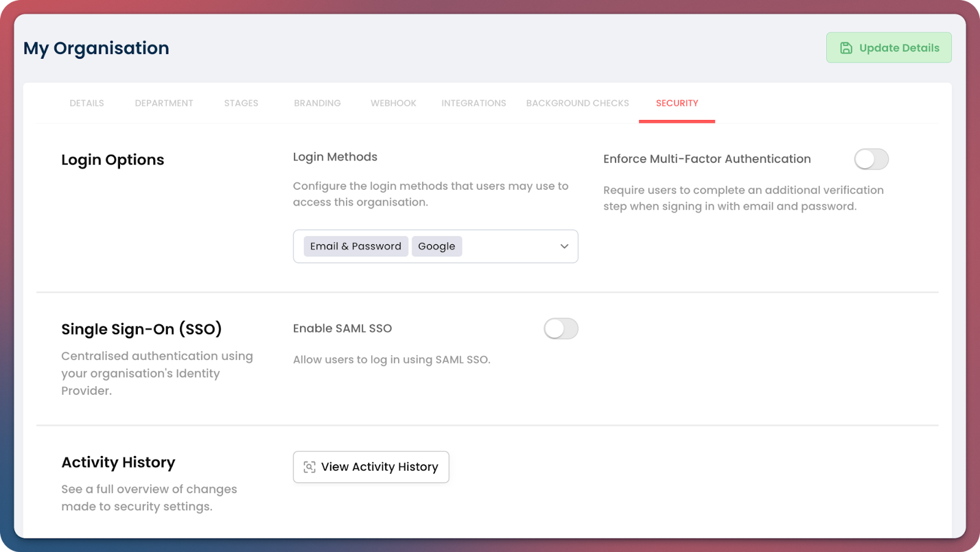Click the My Organisation page title

pyautogui.click(x=96, y=48)
